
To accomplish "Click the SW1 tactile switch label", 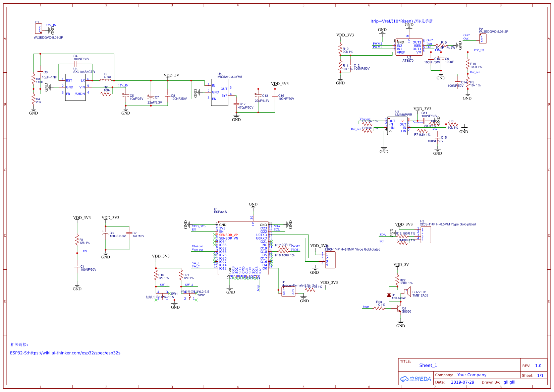I will (174, 294).
